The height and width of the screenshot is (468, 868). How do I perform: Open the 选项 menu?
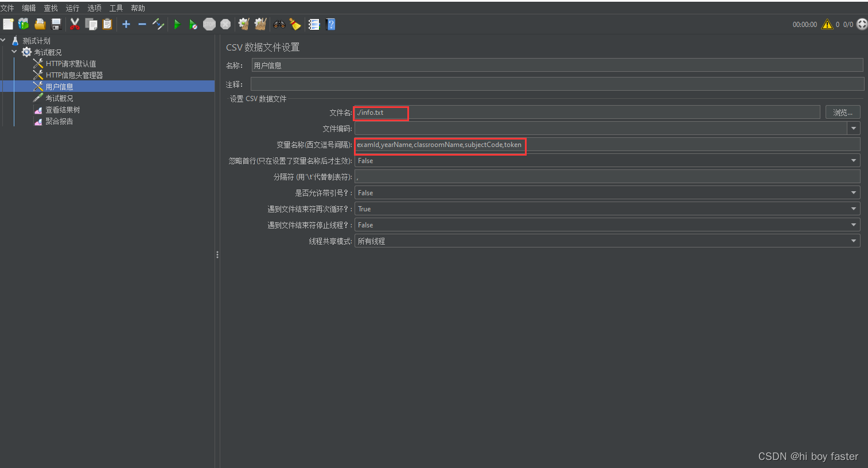point(94,8)
